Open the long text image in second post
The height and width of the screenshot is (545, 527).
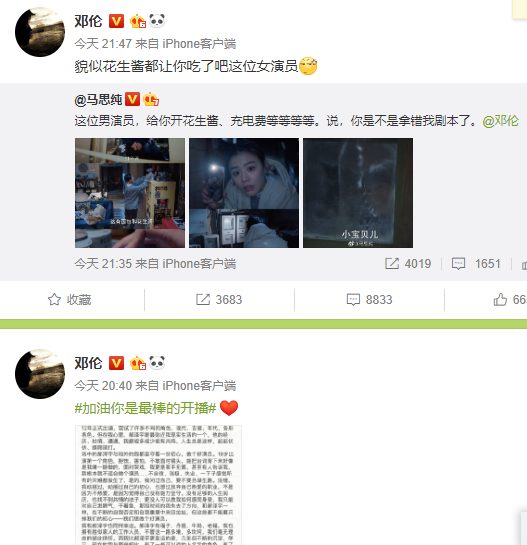coord(159,485)
